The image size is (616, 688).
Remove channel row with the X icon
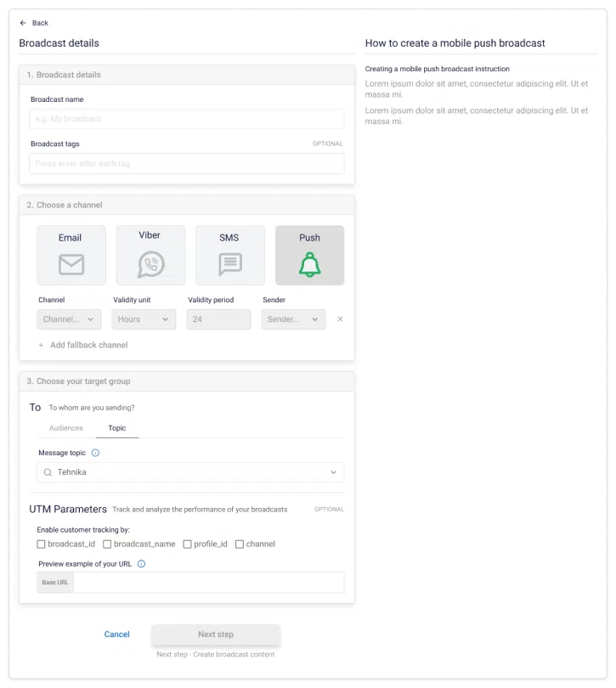point(340,319)
